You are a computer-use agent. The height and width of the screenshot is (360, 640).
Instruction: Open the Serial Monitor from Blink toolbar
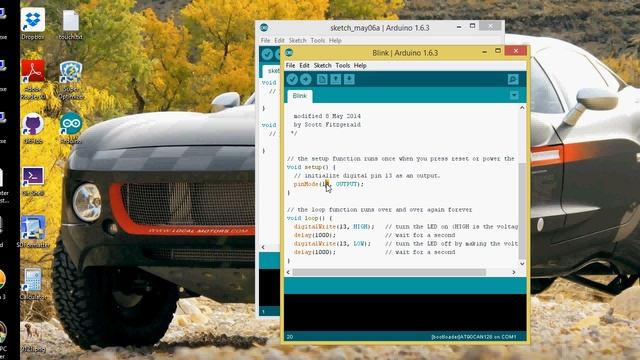(x=513, y=79)
